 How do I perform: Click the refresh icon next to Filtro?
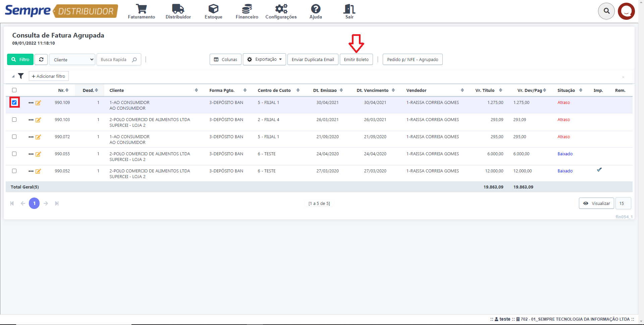[41, 59]
